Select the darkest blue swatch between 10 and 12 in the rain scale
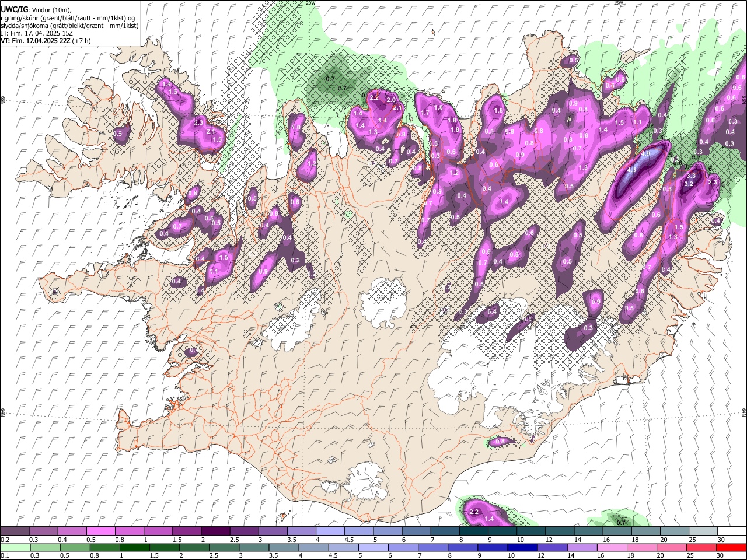 click(521, 547)
